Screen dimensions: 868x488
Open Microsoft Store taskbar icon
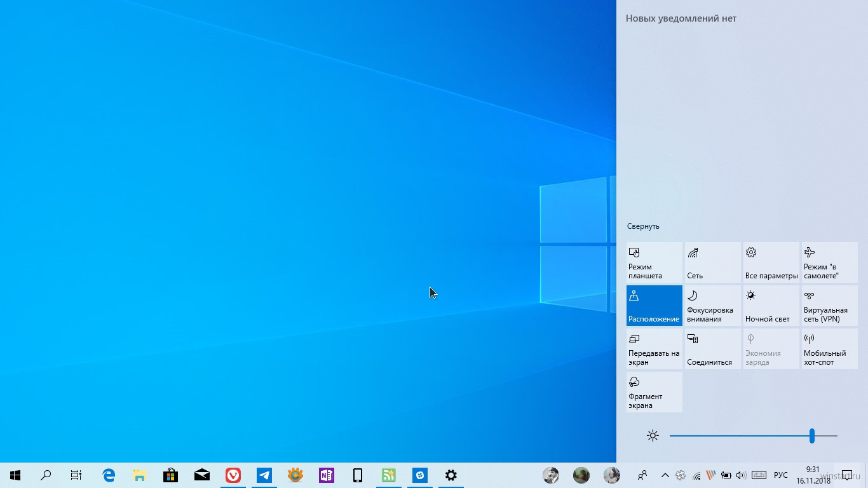pyautogui.click(x=170, y=475)
